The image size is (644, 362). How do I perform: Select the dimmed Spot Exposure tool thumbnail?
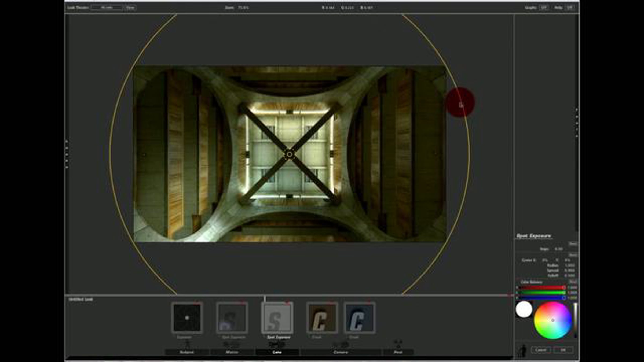point(232,318)
